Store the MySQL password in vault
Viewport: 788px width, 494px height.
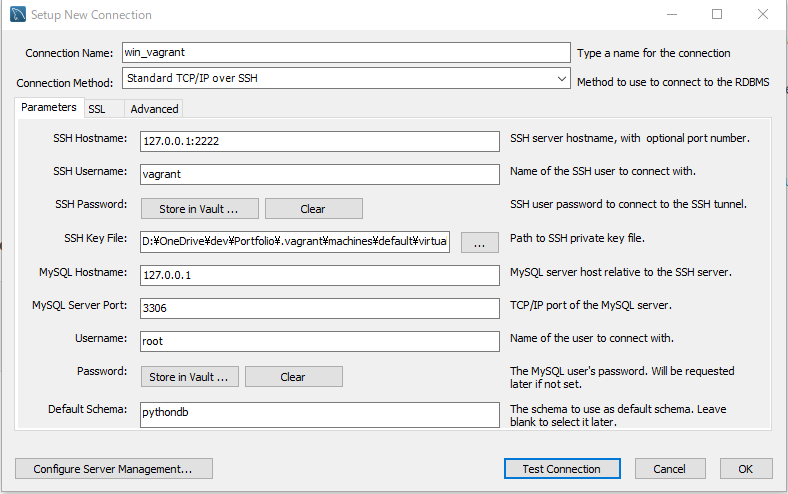tap(189, 376)
